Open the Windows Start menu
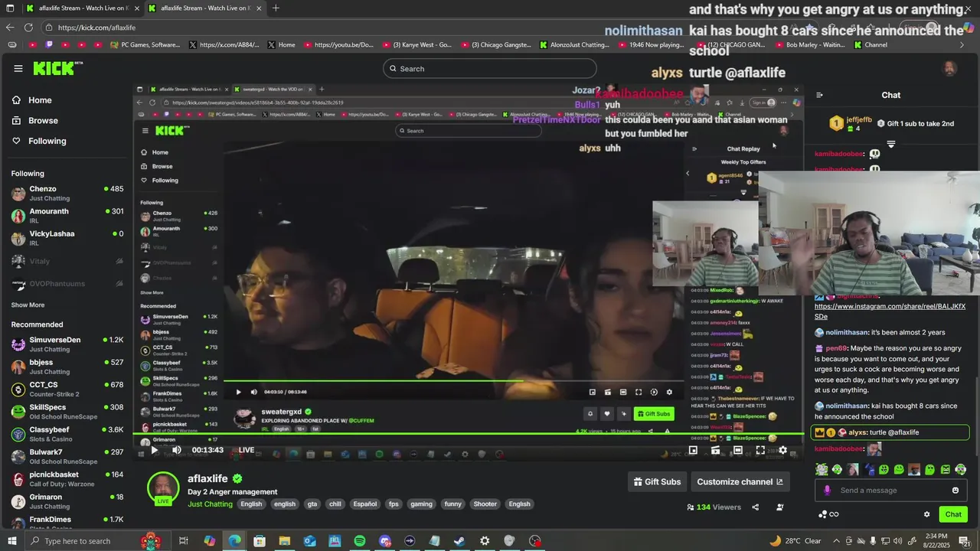Screen dimensions: 980x551 [12, 541]
